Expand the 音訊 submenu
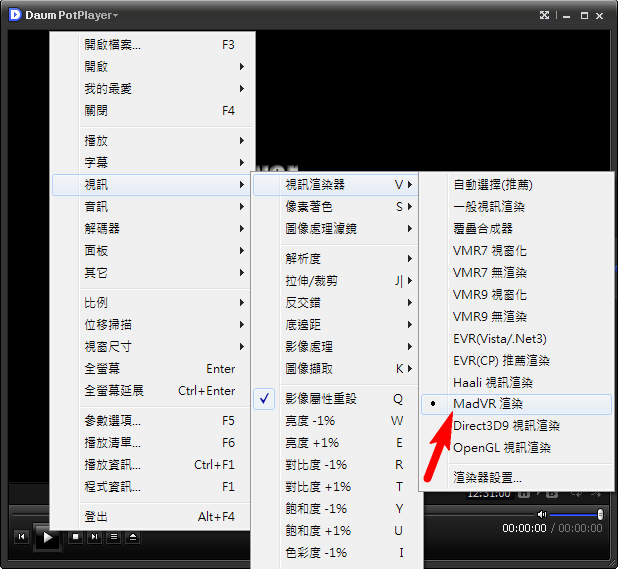 click(x=151, y=207)
